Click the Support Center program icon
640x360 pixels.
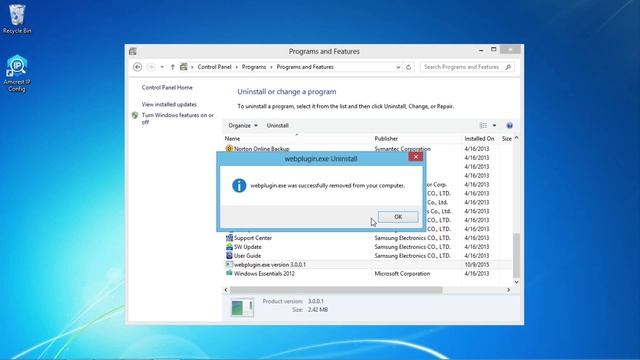pyautogui.click(x=229, y=238)
